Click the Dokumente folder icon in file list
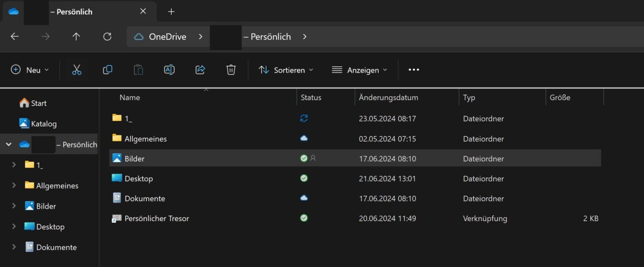Image resolution: width=644 pixels, height=267 pixels. (117, 198)
